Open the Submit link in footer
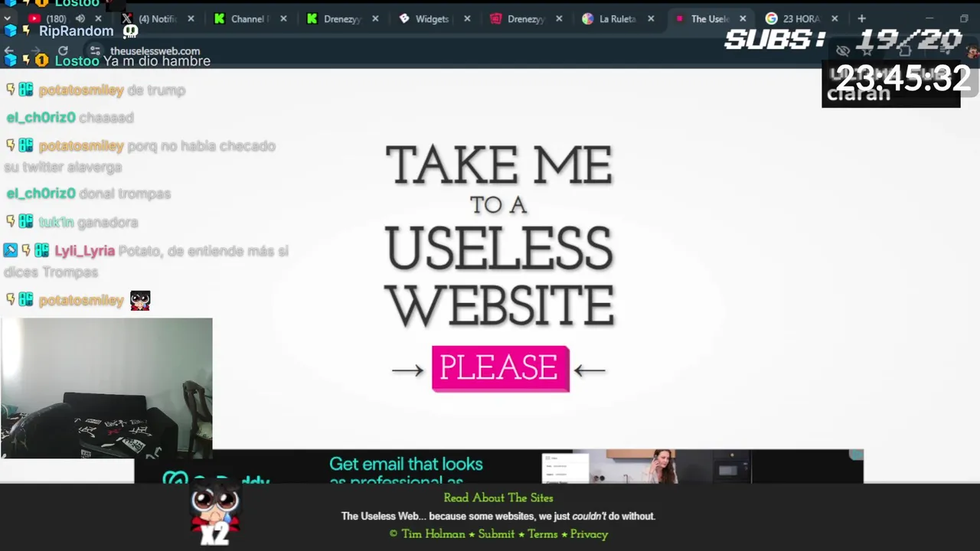 point(496,534)
